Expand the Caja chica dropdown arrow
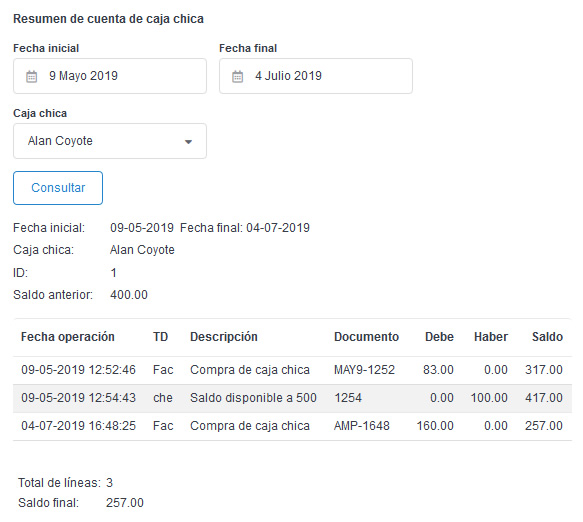This screenshot has width=583, height=522. (x=189, y=142)
